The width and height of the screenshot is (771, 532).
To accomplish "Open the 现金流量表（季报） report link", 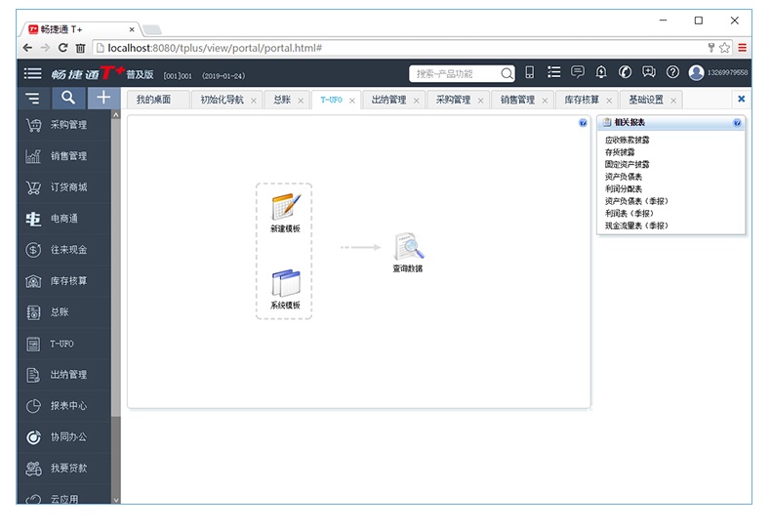I will click(x=636, y=225).
